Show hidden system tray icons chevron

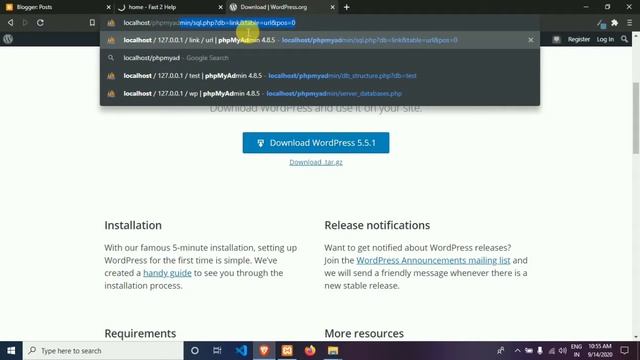tap(517, 351)
